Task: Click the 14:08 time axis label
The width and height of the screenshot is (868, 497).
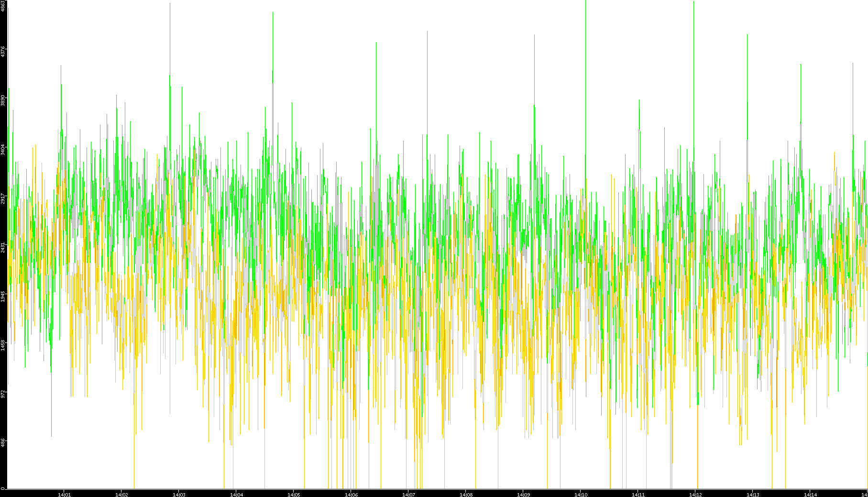Action: (466, 495)
